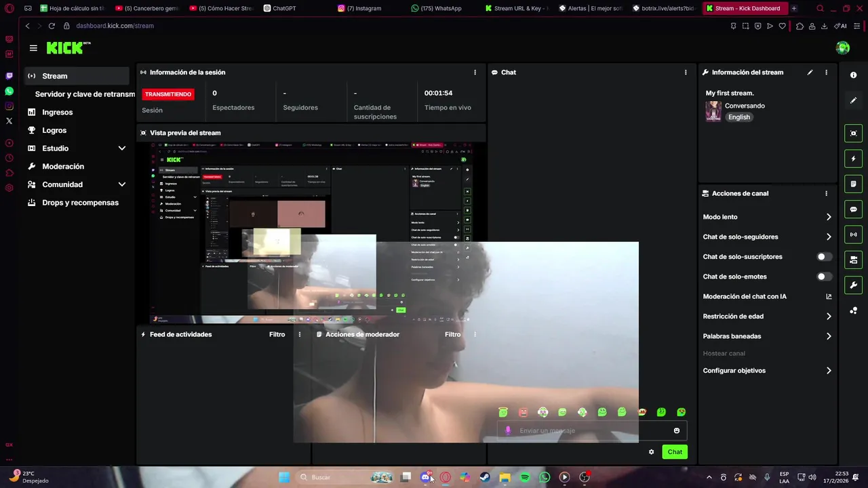Switch to the (7) Instagram browser tab
This screenshot has height=488, width=868.
[370, 8]
